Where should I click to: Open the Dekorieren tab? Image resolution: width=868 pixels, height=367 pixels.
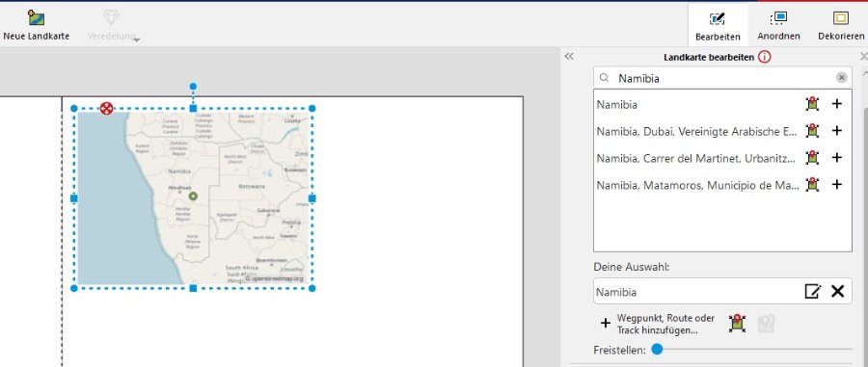(840, 26)
